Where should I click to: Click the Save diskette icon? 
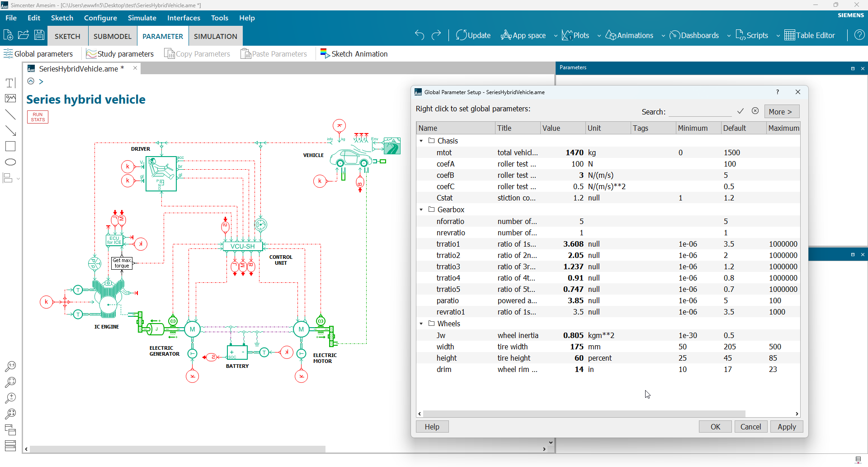(x=39, y=35)
